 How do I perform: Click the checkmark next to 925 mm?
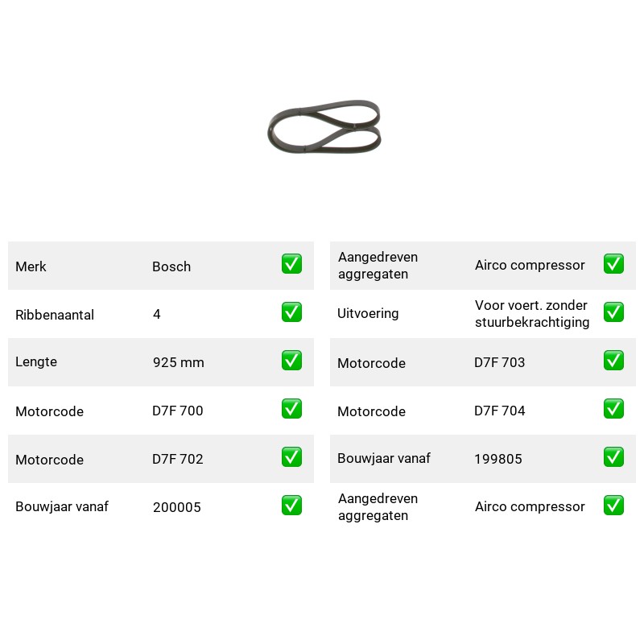point(291,360)
